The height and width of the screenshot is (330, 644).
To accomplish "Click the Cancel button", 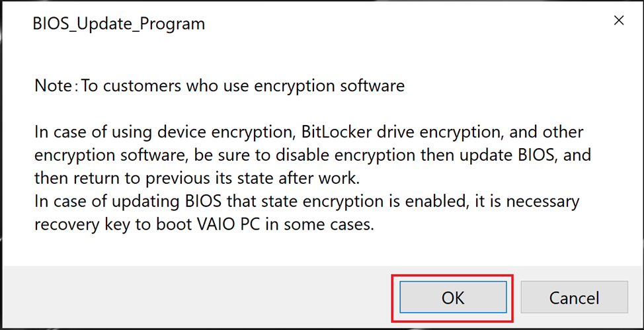I will tap(574, 298).
